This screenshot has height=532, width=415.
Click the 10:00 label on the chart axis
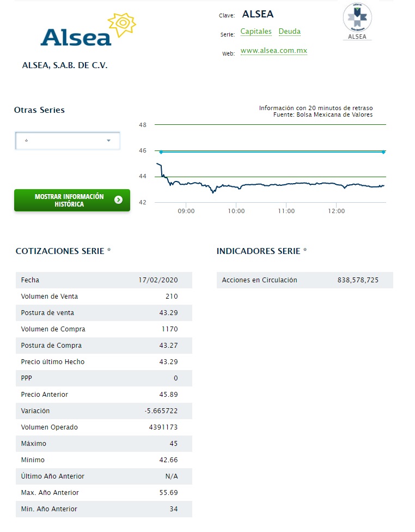click(236, 211)
